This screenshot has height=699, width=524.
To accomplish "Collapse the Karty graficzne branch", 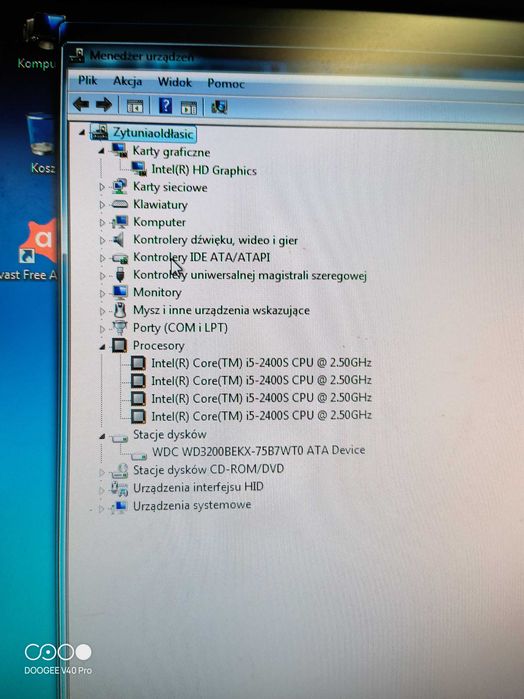I will [102, 151].
